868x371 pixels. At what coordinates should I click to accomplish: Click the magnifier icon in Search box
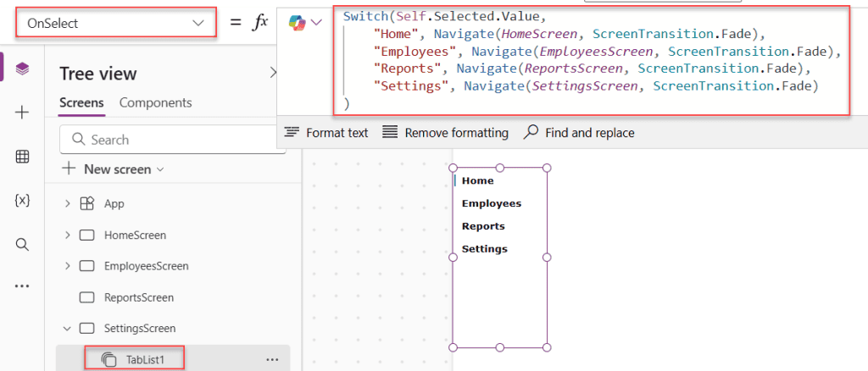tap(79, 139)
